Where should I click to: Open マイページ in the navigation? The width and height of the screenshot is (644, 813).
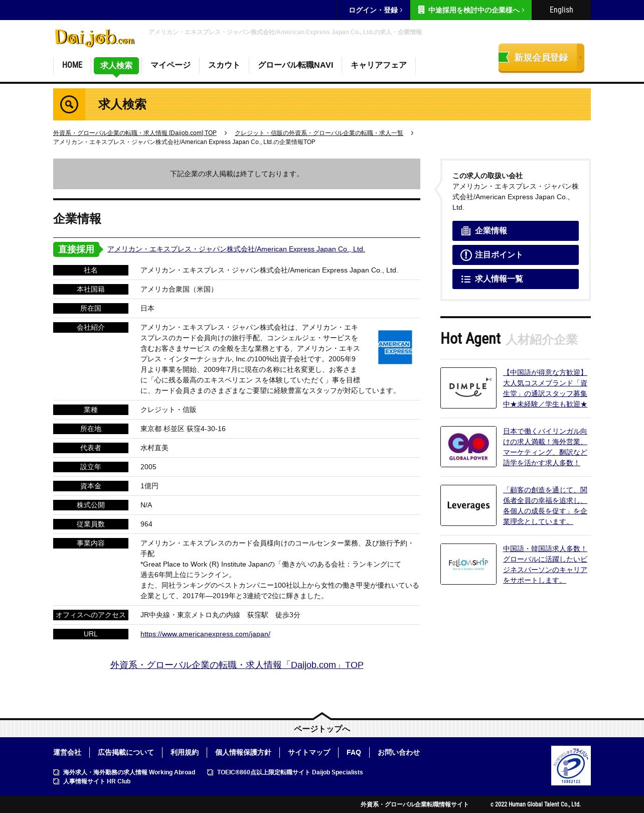click(171, 65)
